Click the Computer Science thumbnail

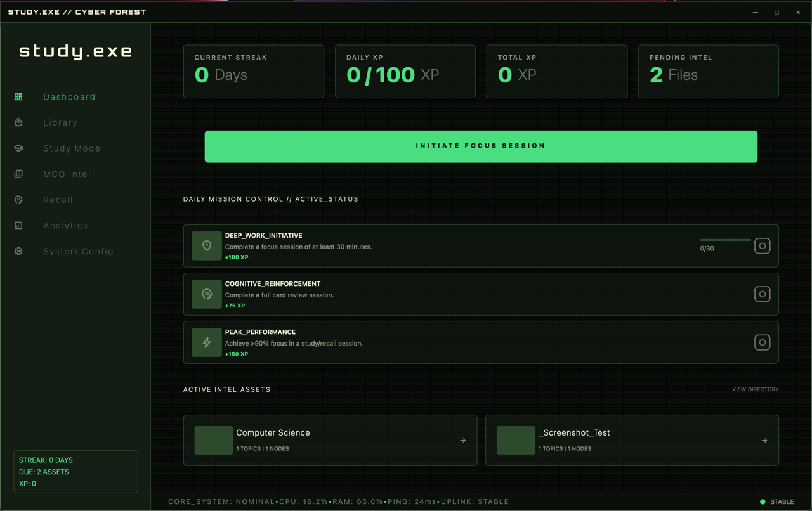[x=214, y=441]
